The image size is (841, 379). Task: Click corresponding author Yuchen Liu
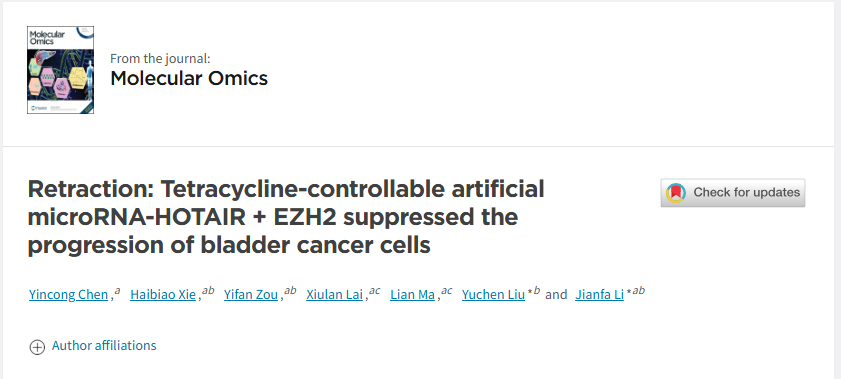(x=493, y=294)
